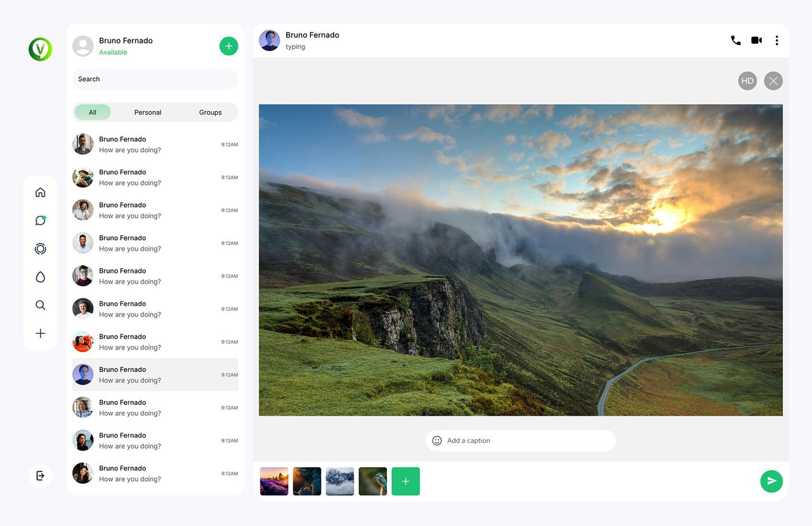Click the Available status text
The height and width of the screenshot is (526, 812).
(x=113, y=52)
